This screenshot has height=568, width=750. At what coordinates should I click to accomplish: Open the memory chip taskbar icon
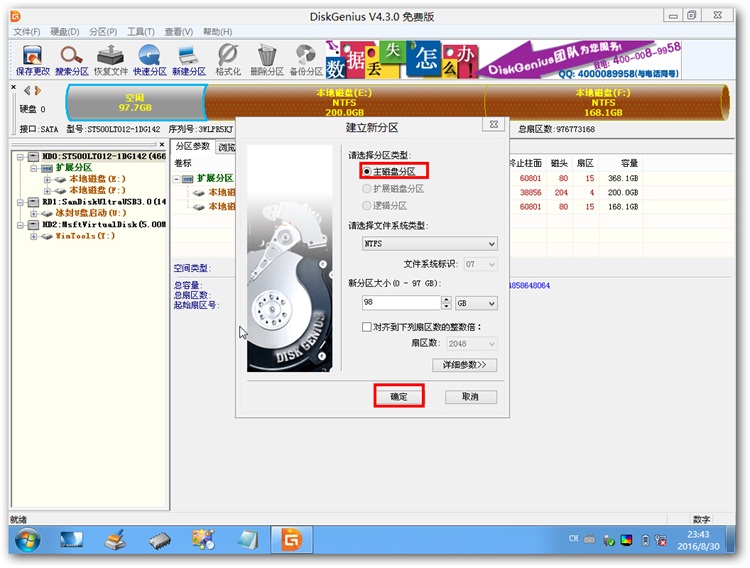pyautogui.click(x=159, y=541)
